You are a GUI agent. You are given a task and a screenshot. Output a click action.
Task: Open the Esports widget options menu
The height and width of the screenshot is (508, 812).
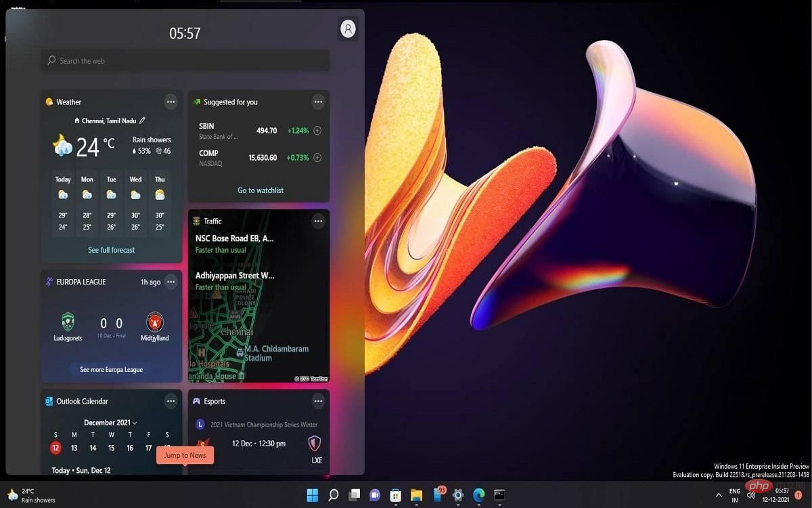(318, 401)
